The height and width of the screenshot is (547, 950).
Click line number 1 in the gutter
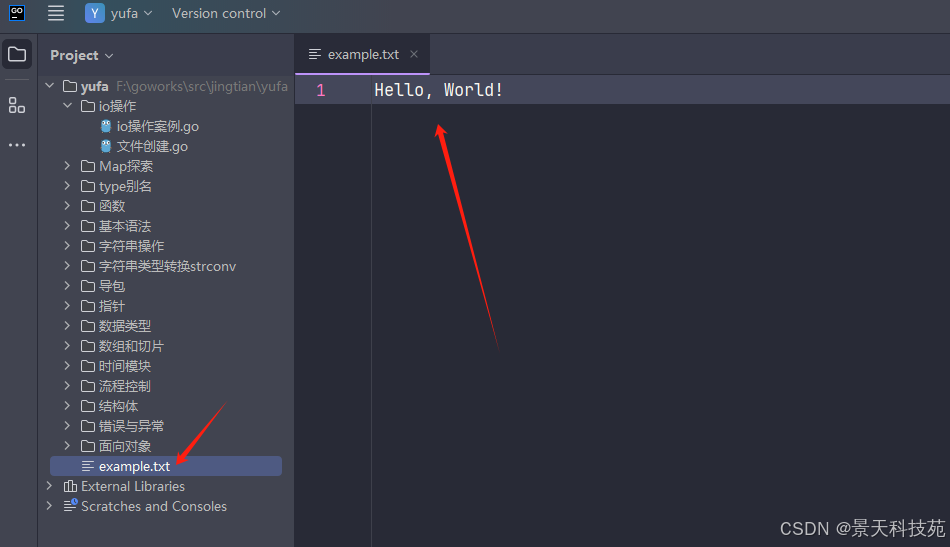tap(320, 90)
